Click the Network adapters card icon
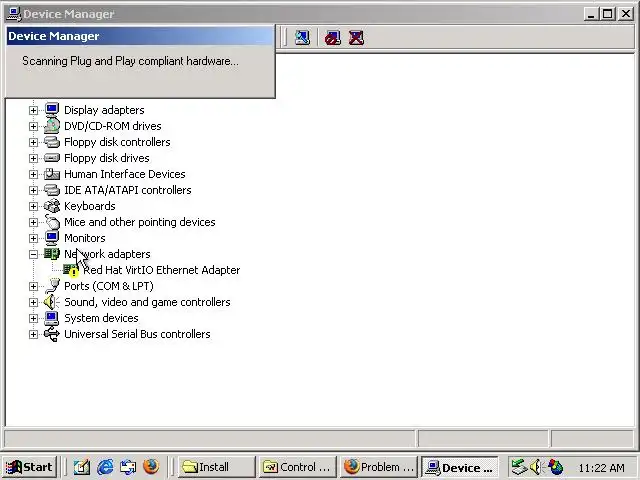The width and height of the screenshot is (640, 480). (x=52, y=254)
